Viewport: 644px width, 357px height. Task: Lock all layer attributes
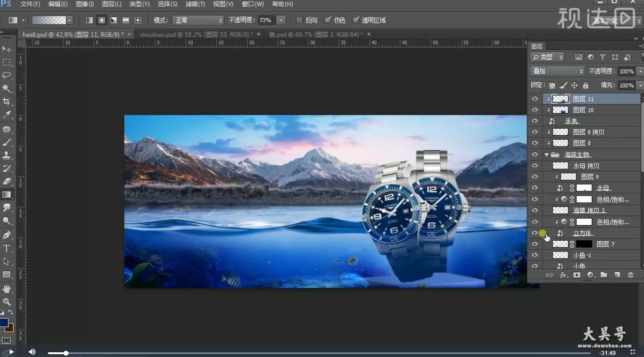(586, 86)
